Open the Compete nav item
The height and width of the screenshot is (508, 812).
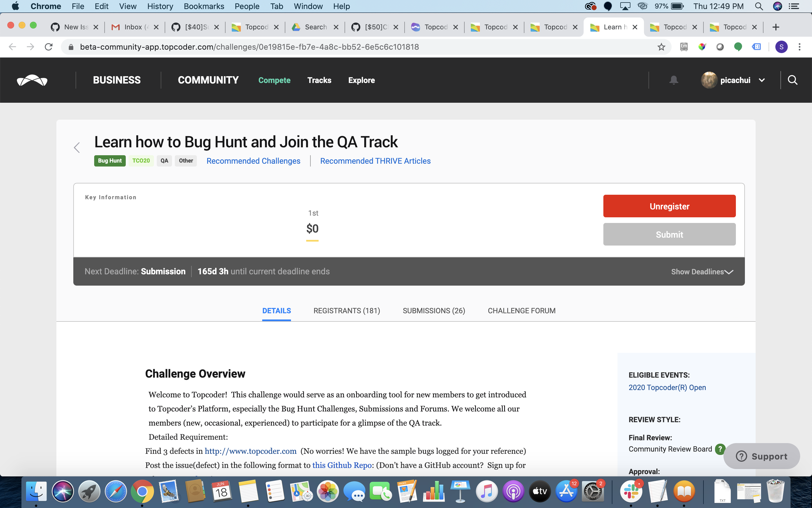coord(274,80)
